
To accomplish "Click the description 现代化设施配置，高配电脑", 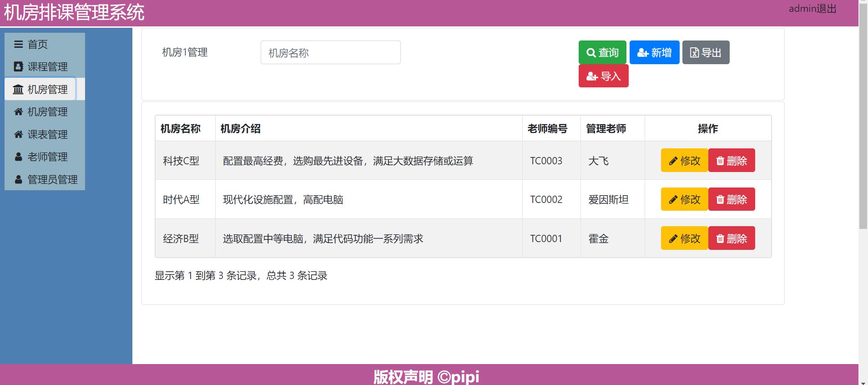I will click(283, 199).
